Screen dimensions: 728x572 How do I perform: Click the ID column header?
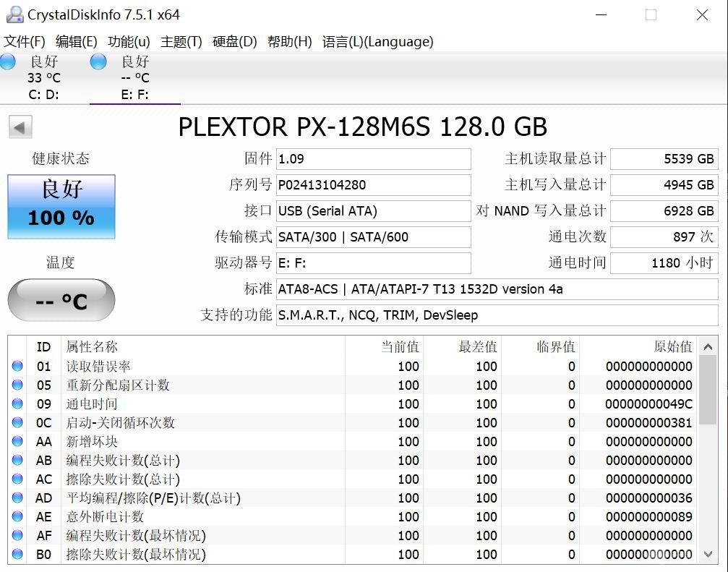click(x=43, y=347)
